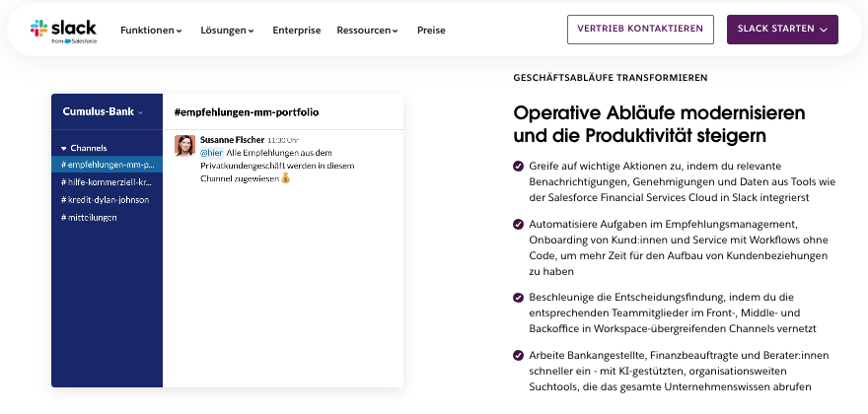The image size is (868, 414).
Task: Click the money bag emoji
Action: coord(286,178)
